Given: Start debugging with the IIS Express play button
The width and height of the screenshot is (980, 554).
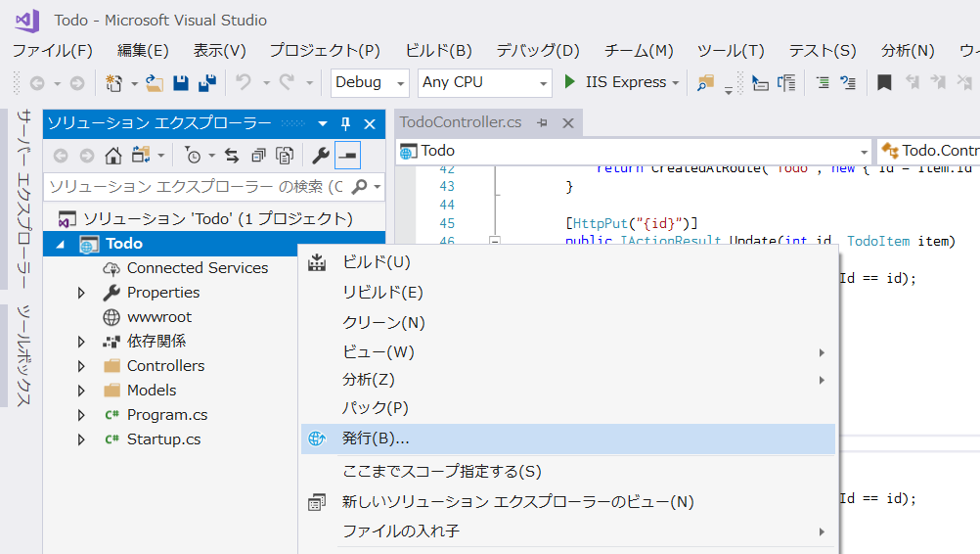Looking at the screenshot, I should pyautogui.click(x=570, y=83).
